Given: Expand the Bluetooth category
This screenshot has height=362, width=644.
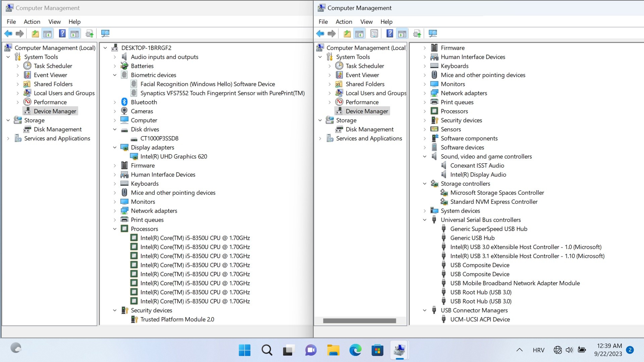Looking at the screenshot, I should (115, 102).
